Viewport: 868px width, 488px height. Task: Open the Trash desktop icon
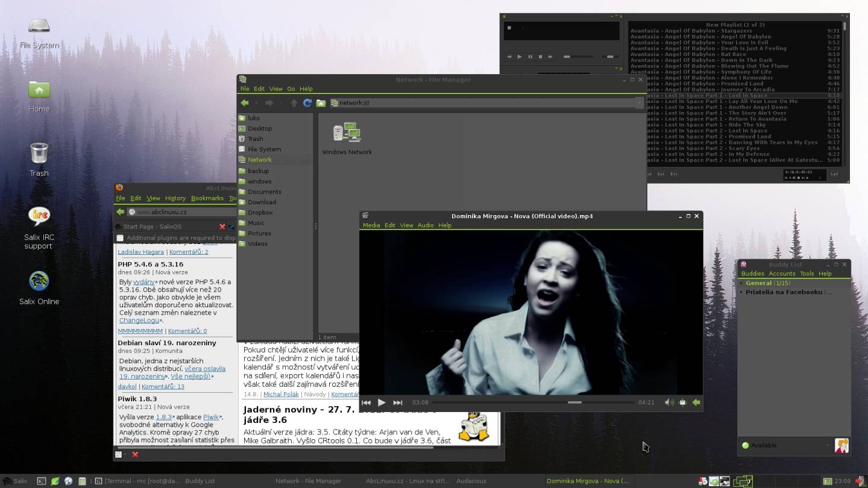pos(39,160)
